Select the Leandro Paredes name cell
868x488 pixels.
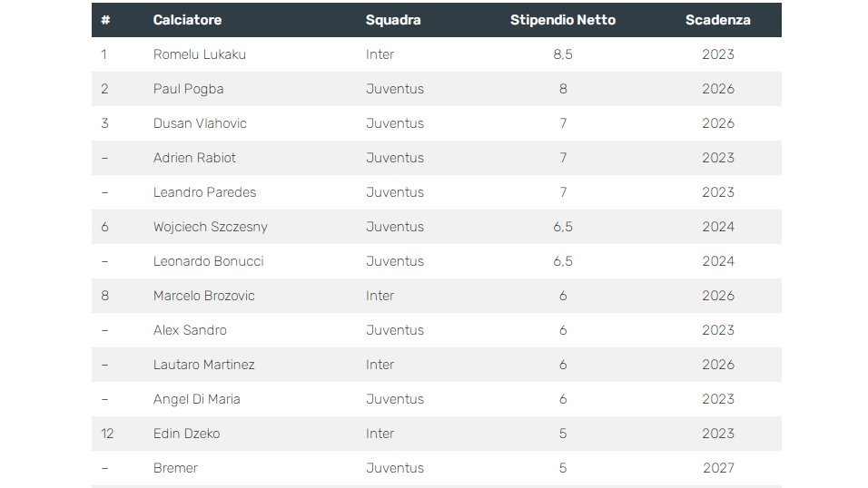point(204,192)
